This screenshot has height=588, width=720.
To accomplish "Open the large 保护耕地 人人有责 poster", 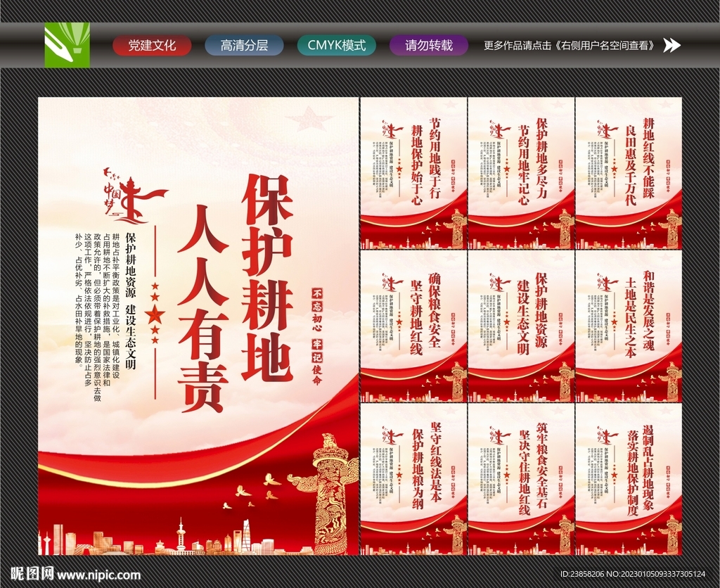I will (198, 326).
